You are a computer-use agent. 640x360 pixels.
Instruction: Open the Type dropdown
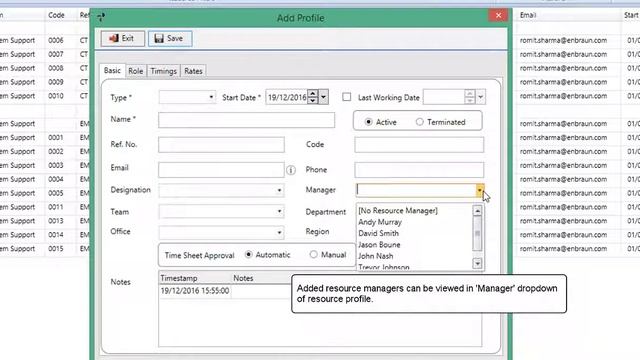coord(211,97)
